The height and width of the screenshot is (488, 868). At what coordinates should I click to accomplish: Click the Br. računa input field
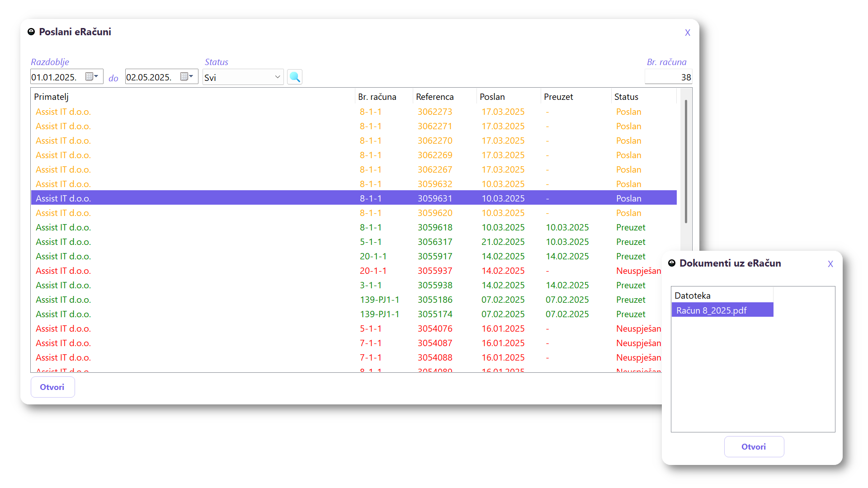coord(668,77)
